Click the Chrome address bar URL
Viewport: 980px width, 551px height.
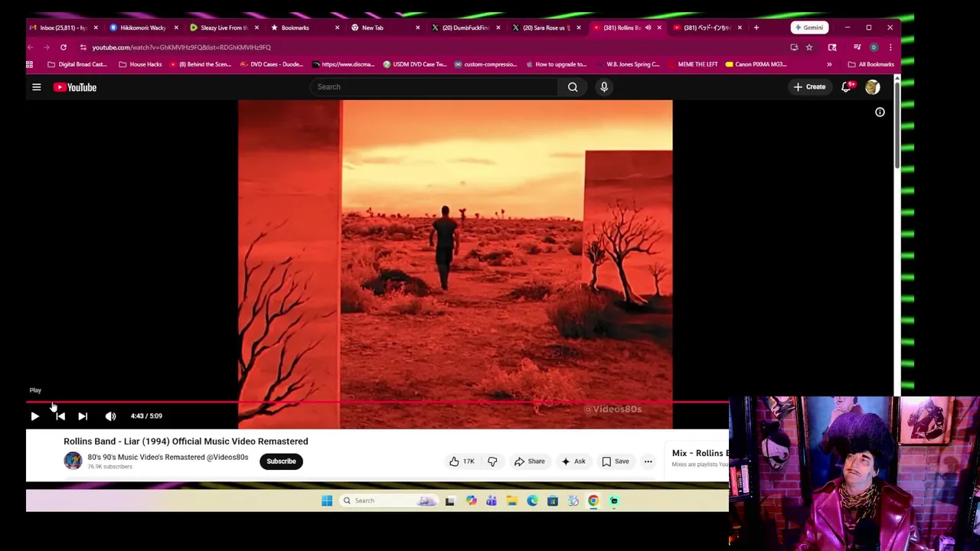[181, 47]
